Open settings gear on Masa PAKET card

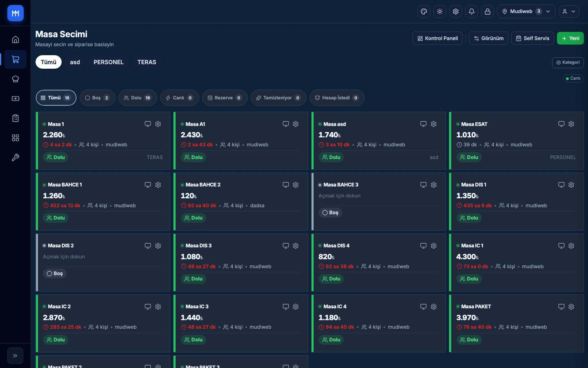pyautogui.click(x=571, y=307)
